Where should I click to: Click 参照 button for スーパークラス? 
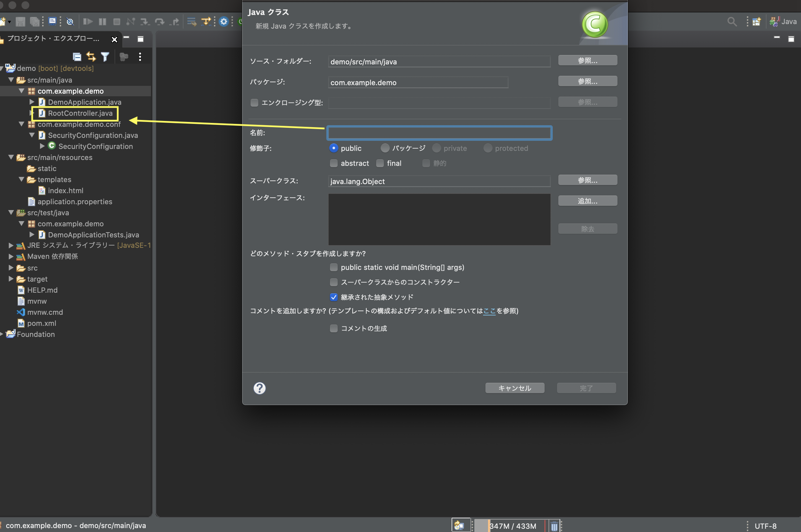588,180
